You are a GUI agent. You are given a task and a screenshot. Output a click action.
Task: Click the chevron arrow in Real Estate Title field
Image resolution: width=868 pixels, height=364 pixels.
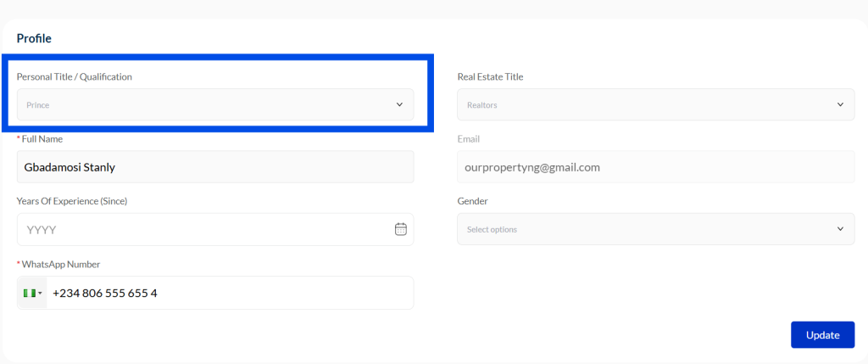(x=840, y=104)
